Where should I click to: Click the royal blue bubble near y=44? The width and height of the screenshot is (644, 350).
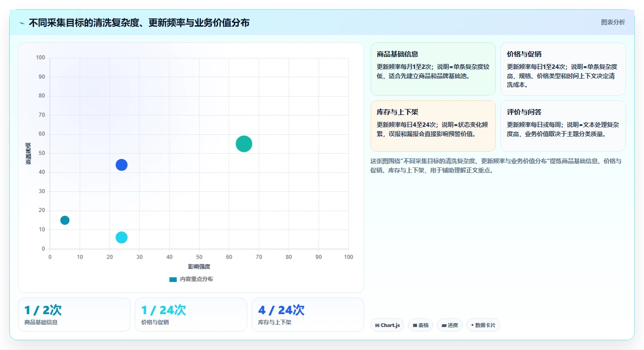122,165
